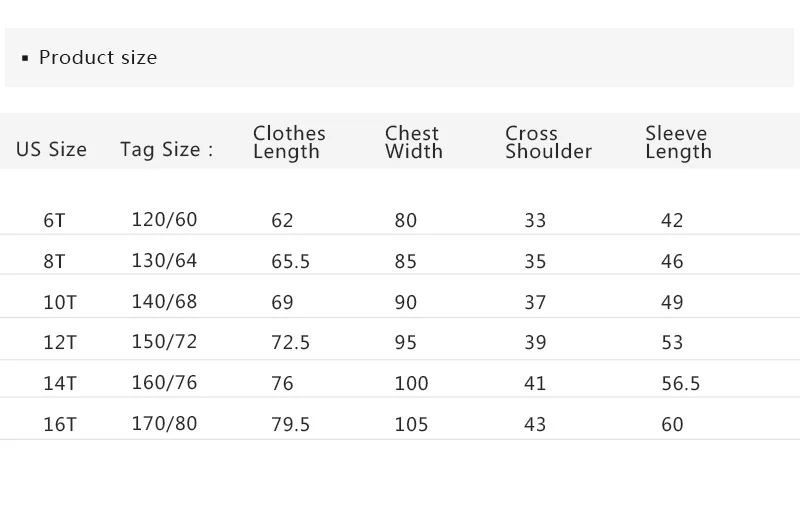800x529 pixels.
Task: Select the 56.5 sleeve length value
Action: 680,383
